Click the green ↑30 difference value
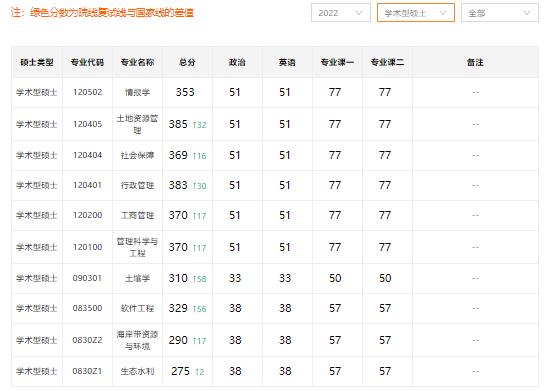 point(200,186)
